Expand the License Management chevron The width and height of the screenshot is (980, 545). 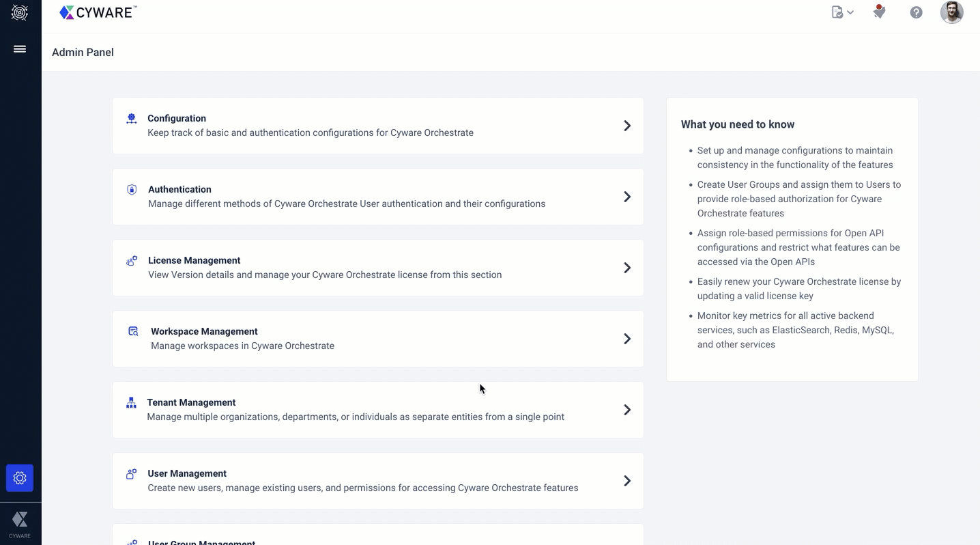pos(626,268)
